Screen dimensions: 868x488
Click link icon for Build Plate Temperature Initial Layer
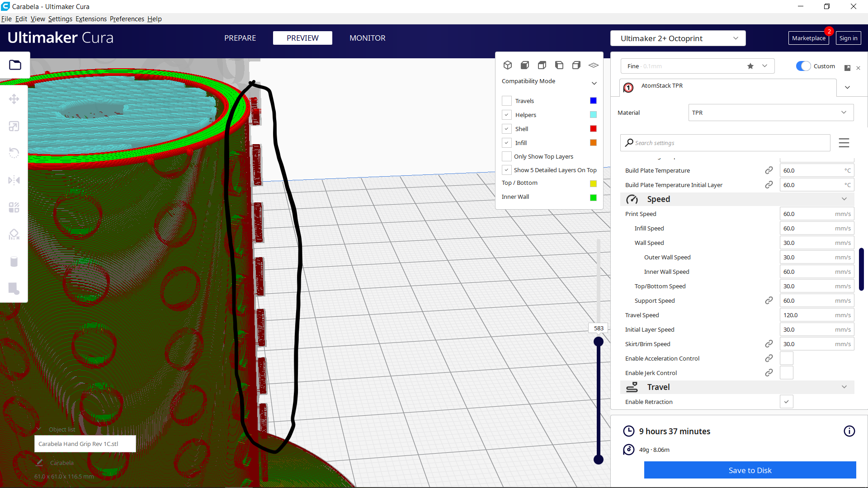pos(769,185)
